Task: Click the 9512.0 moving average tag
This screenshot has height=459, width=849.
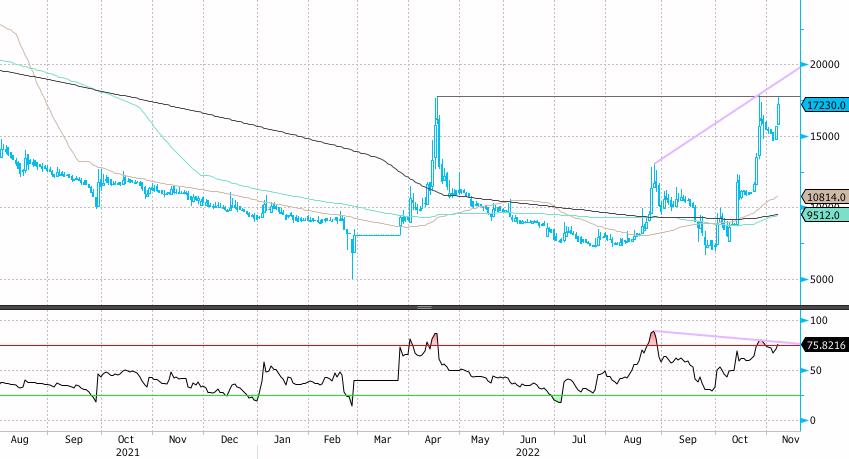Action: click(826, 213)
